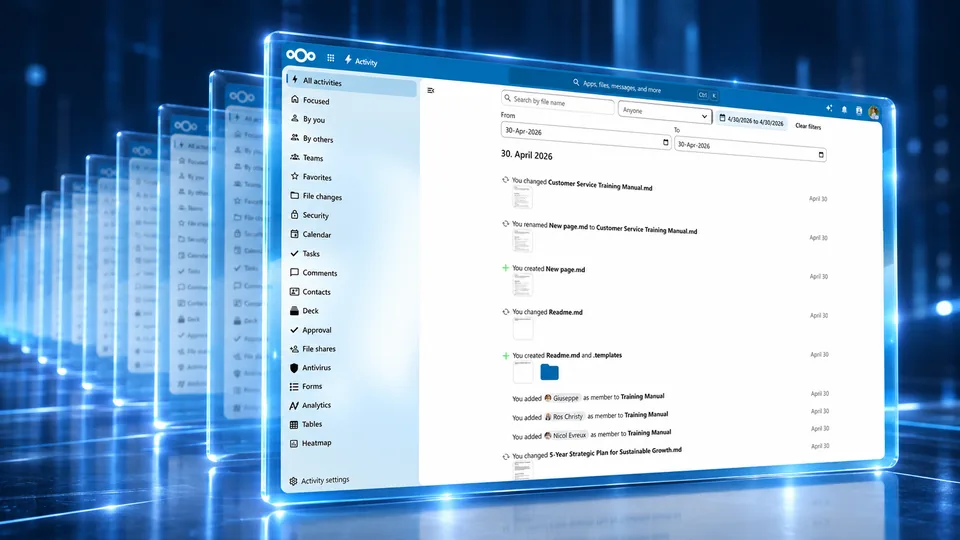Click the Nicol Evreux user chip
This screenshot has width=960, height=540.
click(566, 435)
